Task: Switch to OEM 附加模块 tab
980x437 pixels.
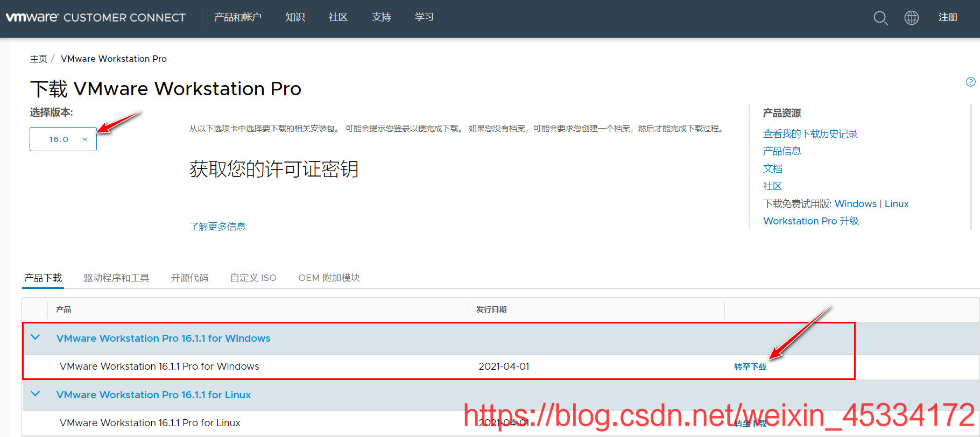Action: 329,278
